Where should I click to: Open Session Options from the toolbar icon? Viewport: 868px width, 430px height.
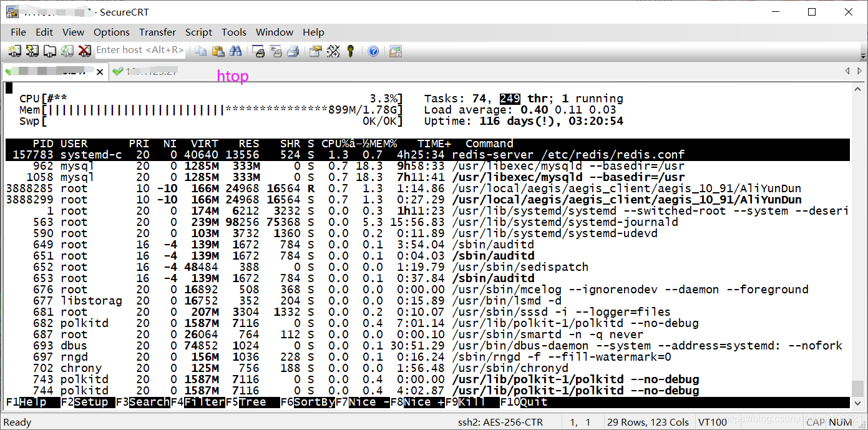316,51
